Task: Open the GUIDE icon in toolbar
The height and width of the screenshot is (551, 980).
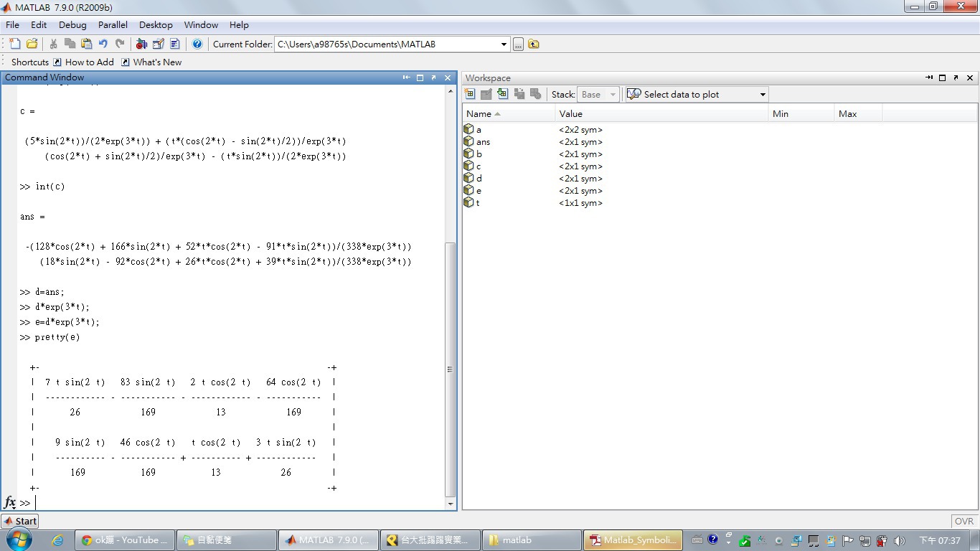Action: click(x=158, y=44)
